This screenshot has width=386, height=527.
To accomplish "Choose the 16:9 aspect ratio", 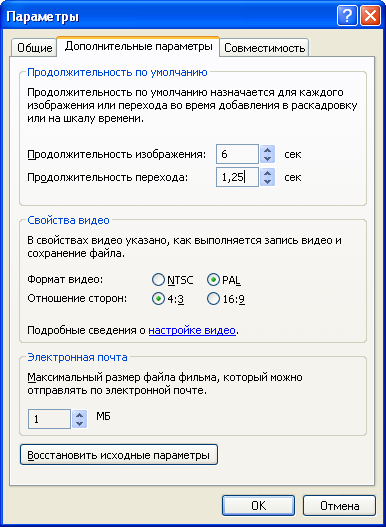I will (x=226, y=298).
